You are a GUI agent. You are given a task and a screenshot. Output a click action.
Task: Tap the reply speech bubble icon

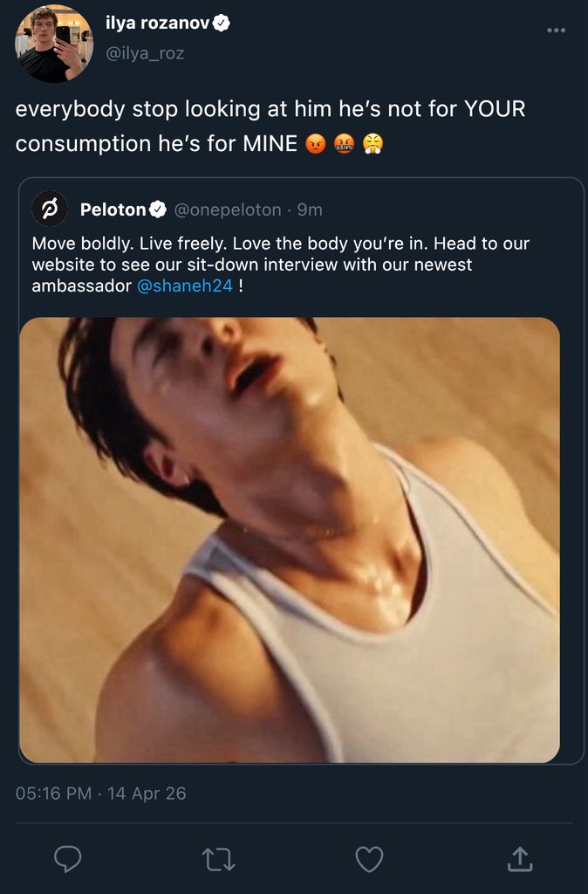click(x=68, y=859)
